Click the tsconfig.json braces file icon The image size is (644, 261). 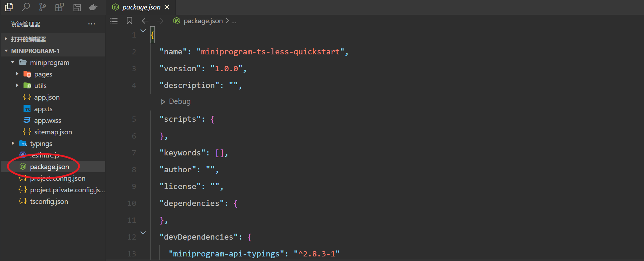coord(23,201)
